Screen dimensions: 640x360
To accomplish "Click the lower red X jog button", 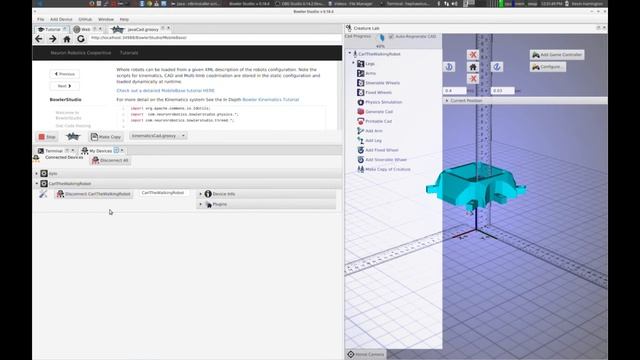I will tap(473, 78).
